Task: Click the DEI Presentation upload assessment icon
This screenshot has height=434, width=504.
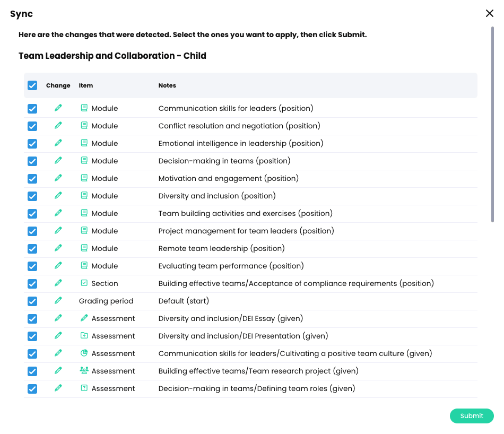Action: 84,336
